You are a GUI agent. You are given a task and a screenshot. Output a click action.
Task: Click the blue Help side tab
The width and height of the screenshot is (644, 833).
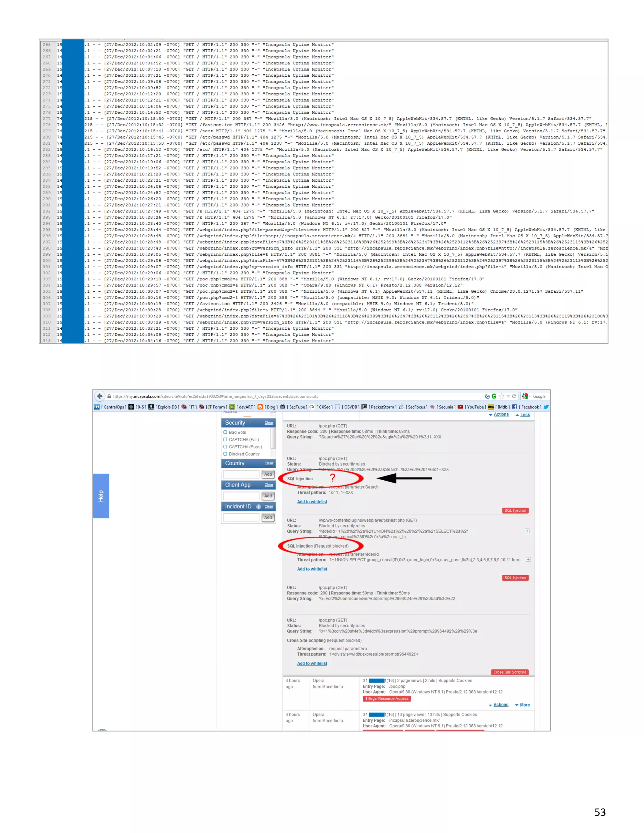tap(101, 495)
